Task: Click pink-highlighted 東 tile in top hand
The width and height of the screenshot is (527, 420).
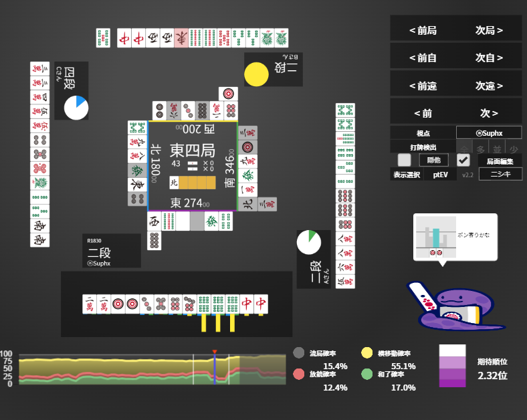Action: (x=181, y=37)
